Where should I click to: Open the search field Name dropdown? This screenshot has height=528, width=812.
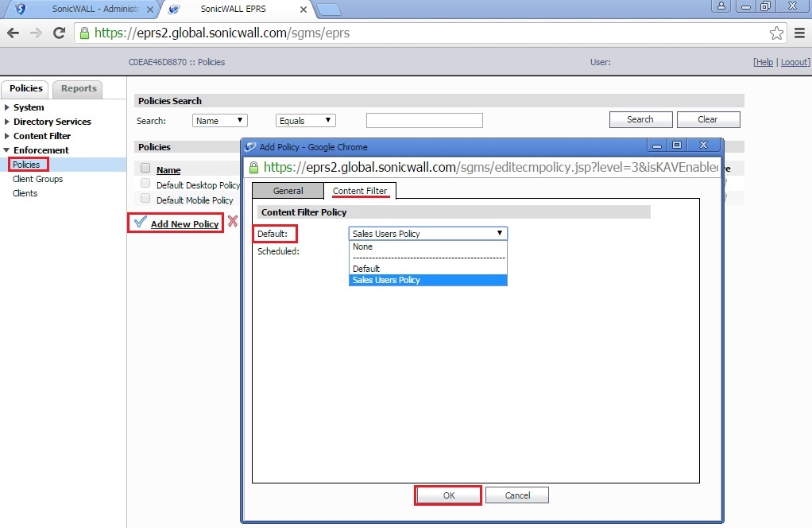pyautogui.click(x=220, y=121)
